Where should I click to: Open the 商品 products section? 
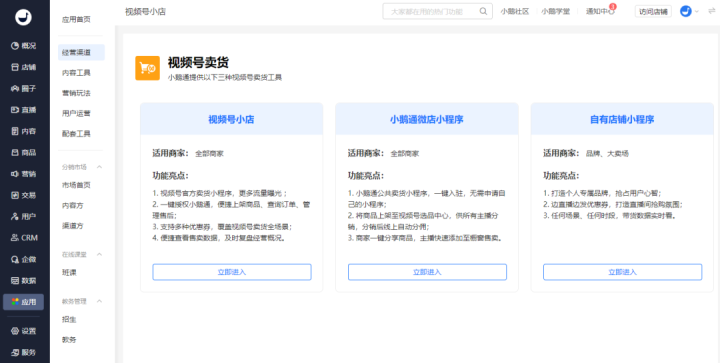[x=23, y=152]
